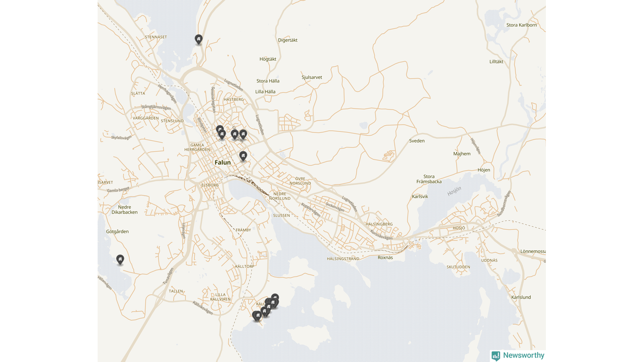
Task: Select the house marker beside Götgården lake
Action: pyautogui.click(x=120, y=259)
